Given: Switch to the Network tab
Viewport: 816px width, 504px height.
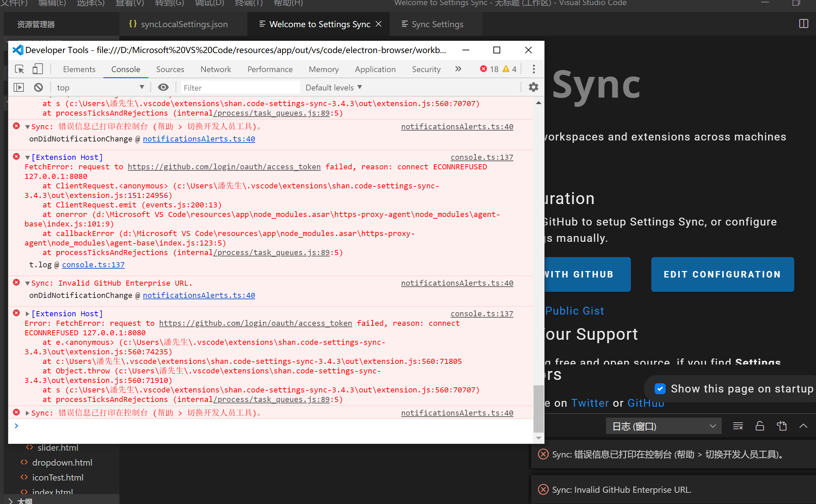Looking at the screenshot, I should (216, 69).
